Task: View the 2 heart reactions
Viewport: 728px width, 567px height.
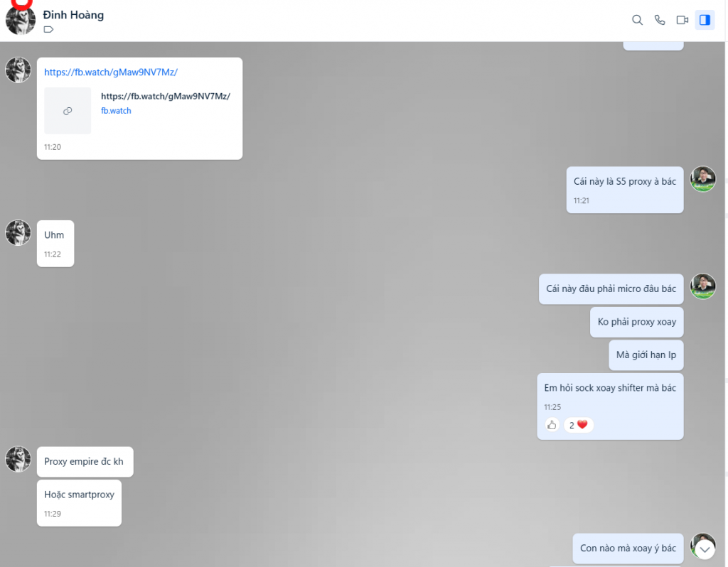Action: 579,425
